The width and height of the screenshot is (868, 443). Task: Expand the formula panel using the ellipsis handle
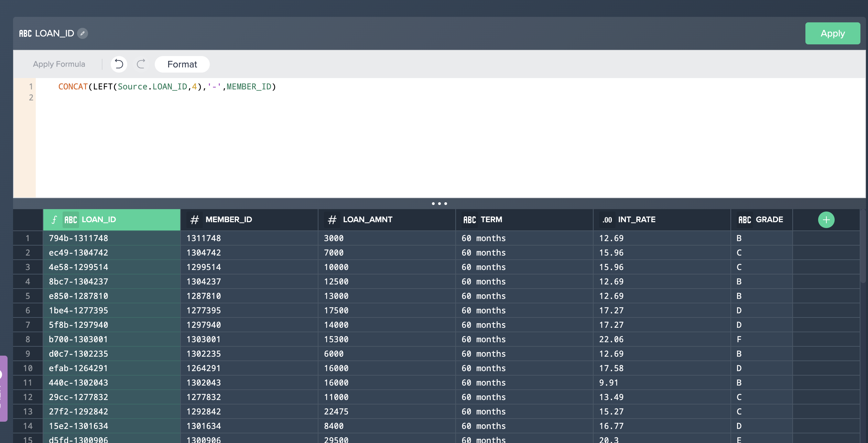click(x=440, y=203)
